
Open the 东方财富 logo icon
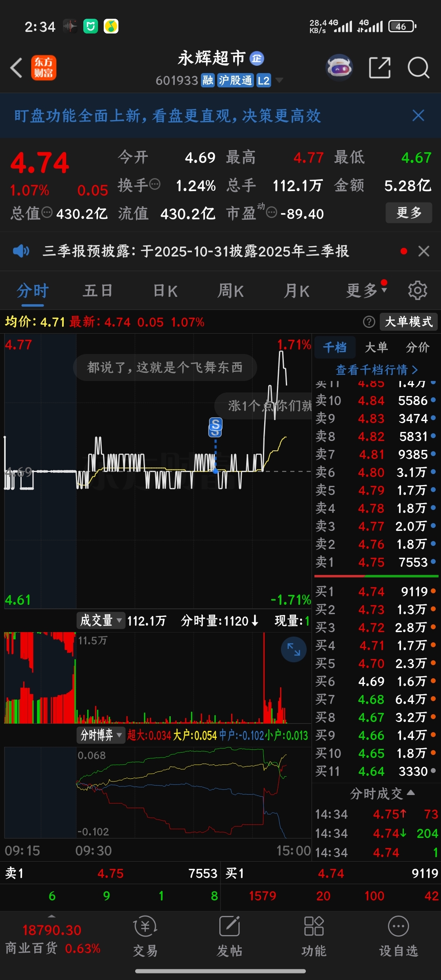pos(44,68)
